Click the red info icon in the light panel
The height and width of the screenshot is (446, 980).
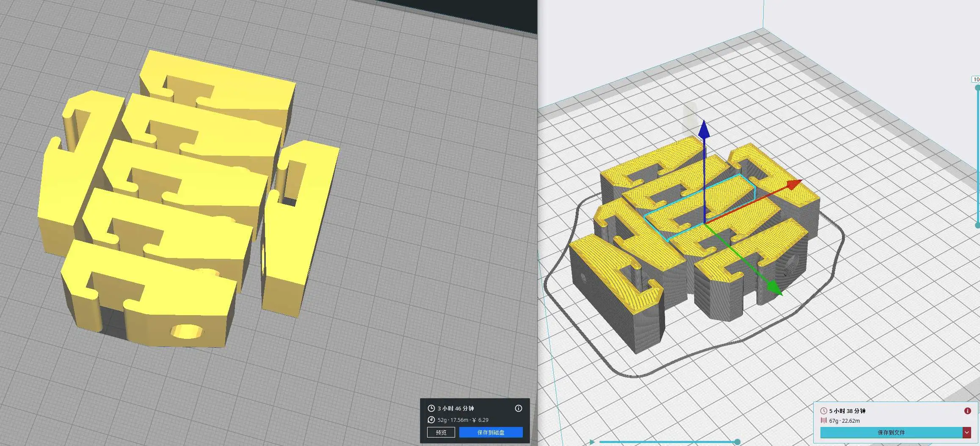click(x=967, y=411)
